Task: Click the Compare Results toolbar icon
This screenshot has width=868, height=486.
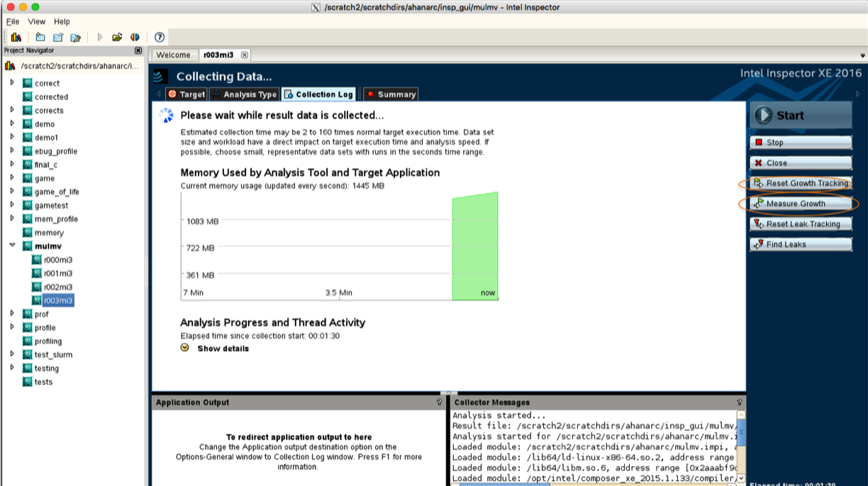Action: pos(134,37)
